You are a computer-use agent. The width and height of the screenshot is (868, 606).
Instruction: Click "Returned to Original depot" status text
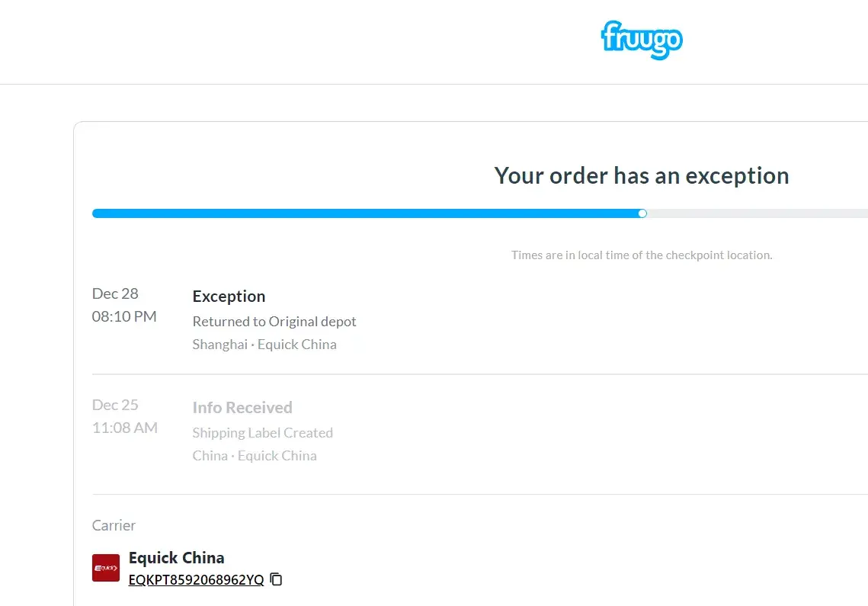tap(274, 322)
